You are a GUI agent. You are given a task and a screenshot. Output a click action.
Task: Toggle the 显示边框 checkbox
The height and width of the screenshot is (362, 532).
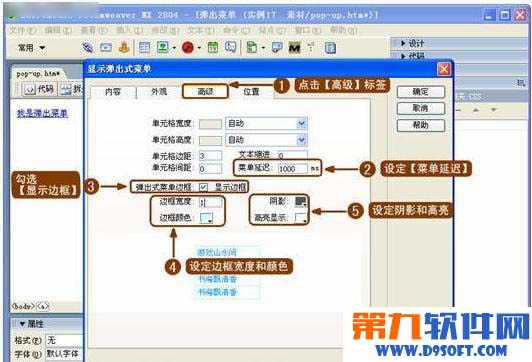[x=203, y=187]
